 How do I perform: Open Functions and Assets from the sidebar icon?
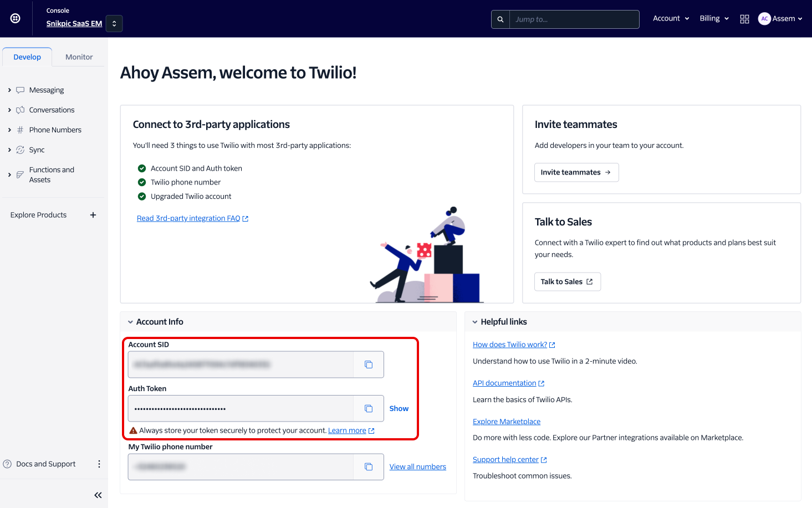pyautogui.click(x=21, y=174)
